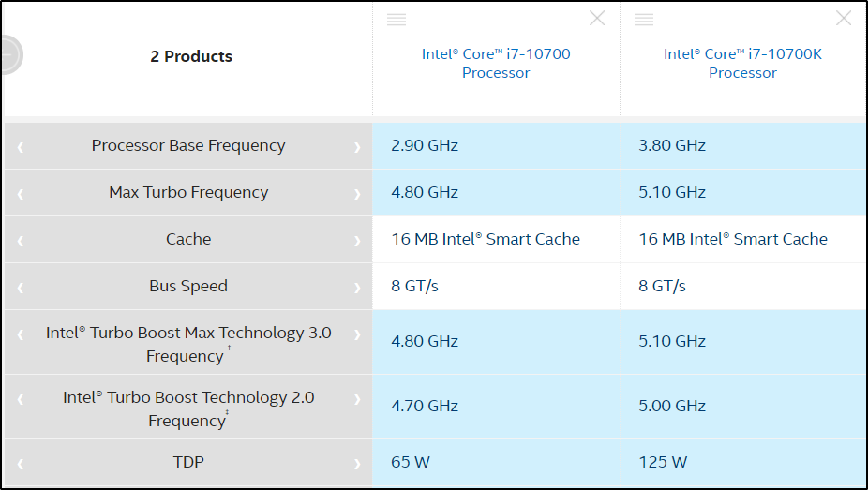The height and width of the screenshot is (490, 868).
Task: Select the Cache row label
Action: (x=188, y=239)
